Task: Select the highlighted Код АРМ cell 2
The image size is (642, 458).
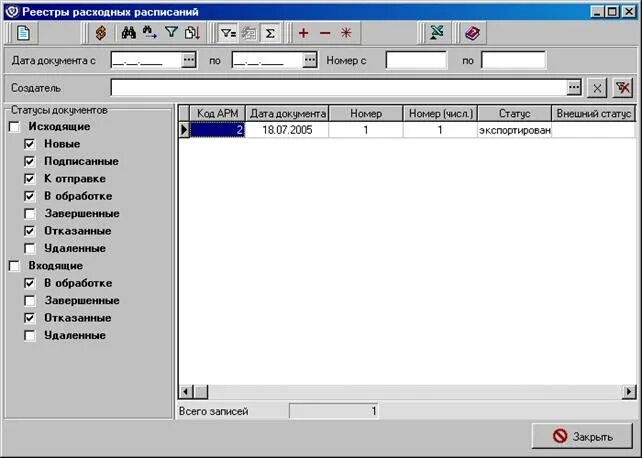Action: (x=217, y=130)
